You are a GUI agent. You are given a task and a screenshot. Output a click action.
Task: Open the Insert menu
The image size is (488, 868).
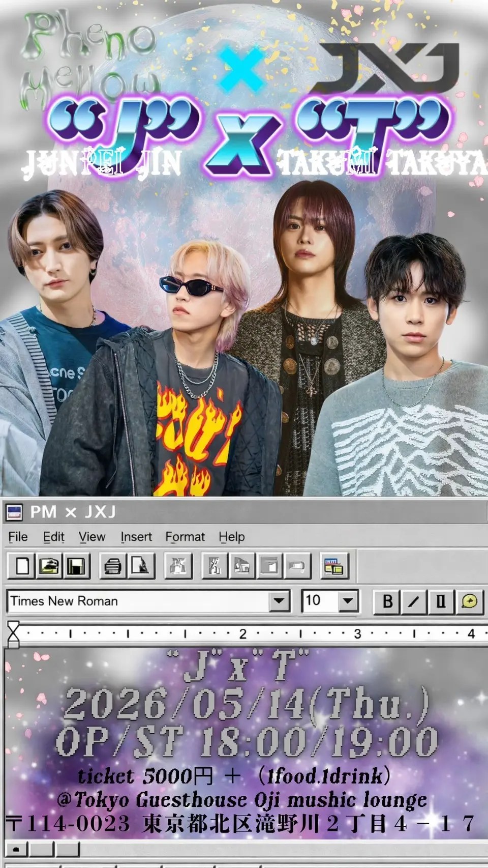pos(136,537)
